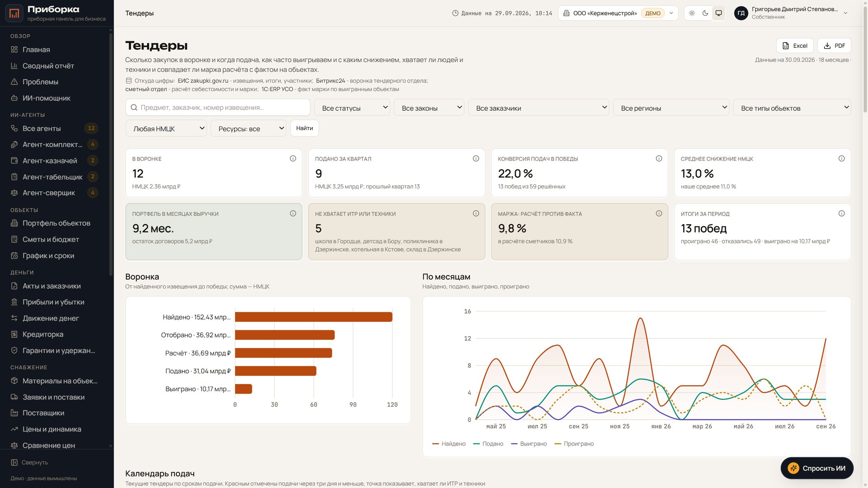
Task: Open Агент-казначей in the sidebar
Action: click(x=54, y=161)
